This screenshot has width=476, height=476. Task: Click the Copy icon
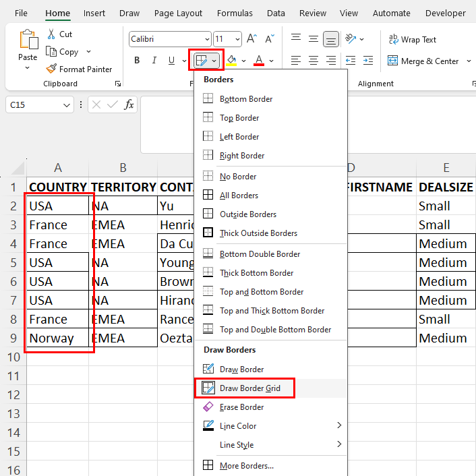pyautogui.click(x=51, y=52)
